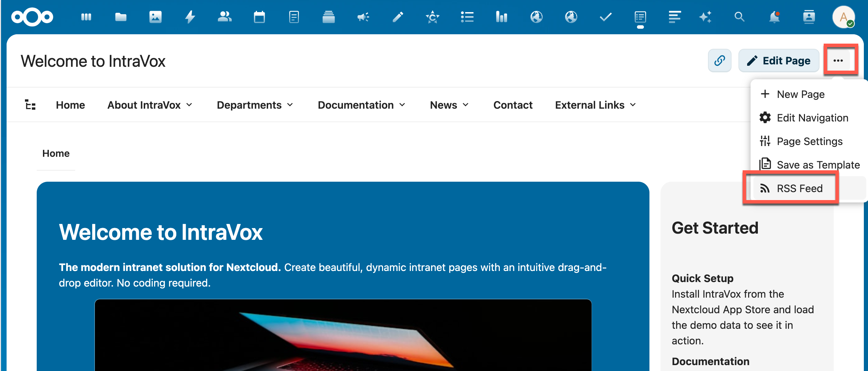Screen dimensions: 868x371
Task: Open the Notes app icon
Action: tap(294, 17)
